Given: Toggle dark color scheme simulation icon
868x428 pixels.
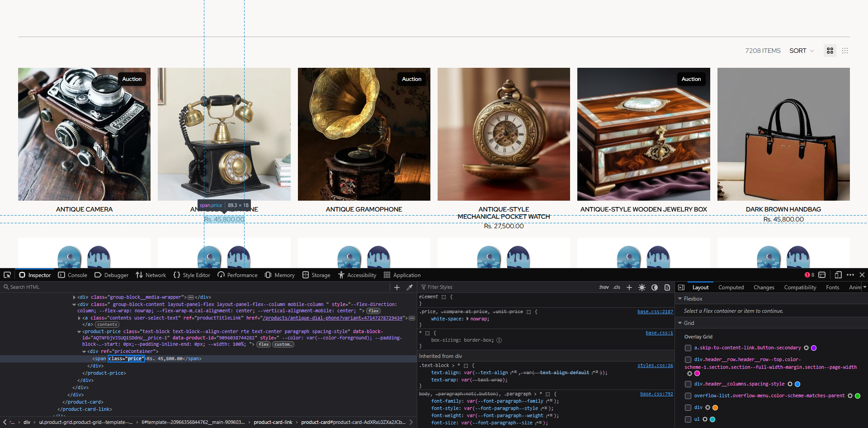Looking at the screenshot, I should click(x=654, y=287).
